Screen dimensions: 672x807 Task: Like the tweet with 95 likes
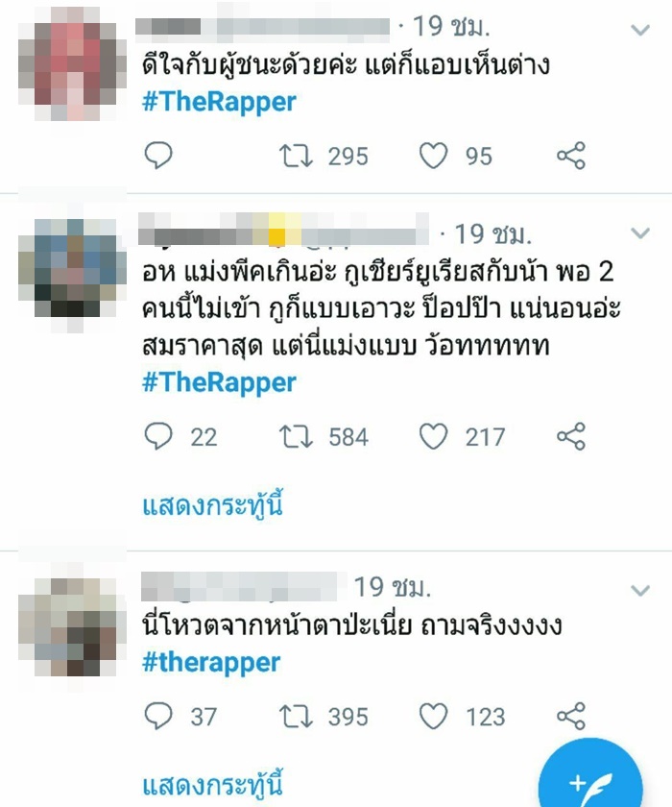pos(433,156)
